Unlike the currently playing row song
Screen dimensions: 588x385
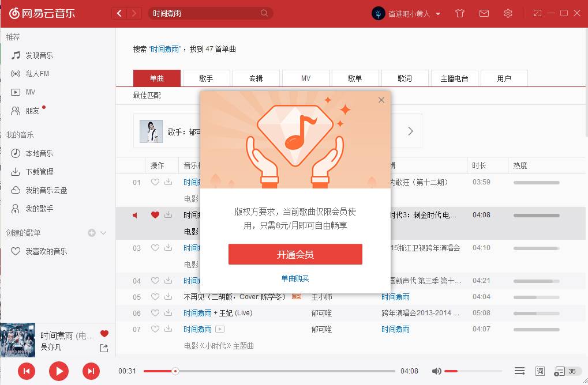(155, 214)
